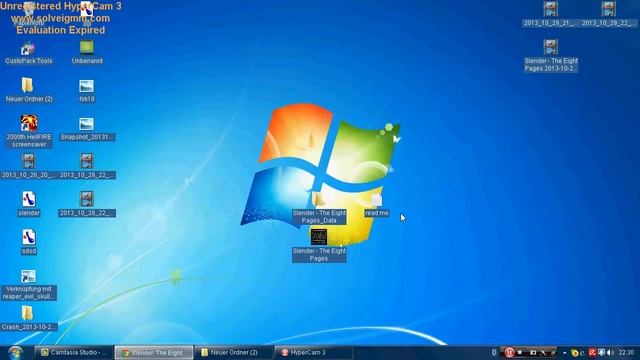
Task: Pause recording with the red HyperCam button
Action: tap(509, 352)
